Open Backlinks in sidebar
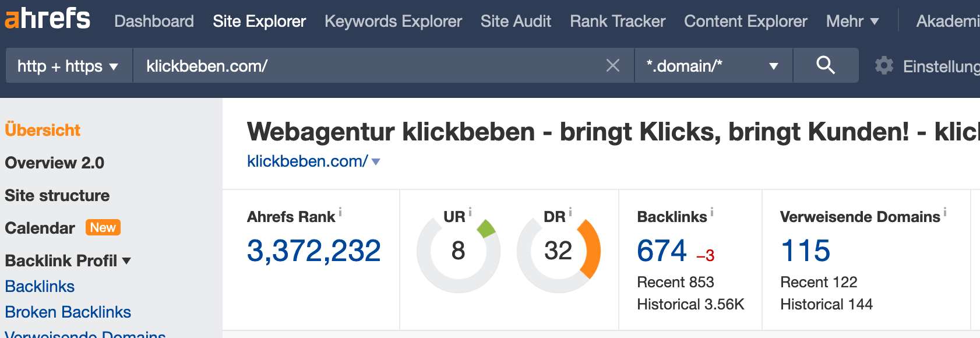The height and width of the screenshot is (338, 980). coord(40,286)
